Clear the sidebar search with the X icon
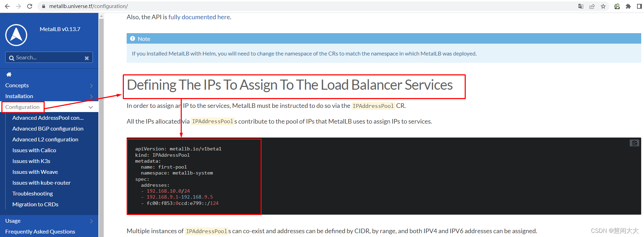 (87, 58)
